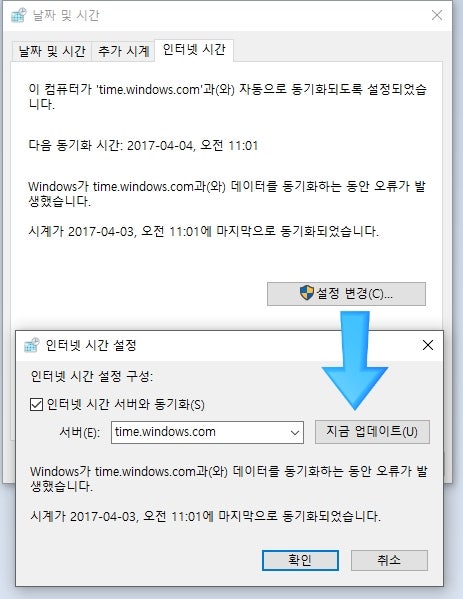Click the 인터넷 시간 서버와 동기화(S) label text
Screen dimensions: 463x599
(x=126, y=404)
